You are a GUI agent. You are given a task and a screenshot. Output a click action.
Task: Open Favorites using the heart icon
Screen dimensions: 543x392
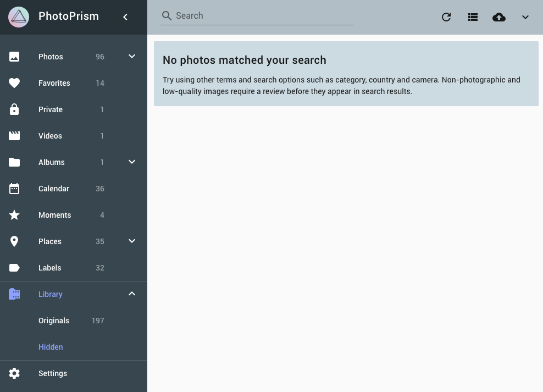tap(14, 83)
